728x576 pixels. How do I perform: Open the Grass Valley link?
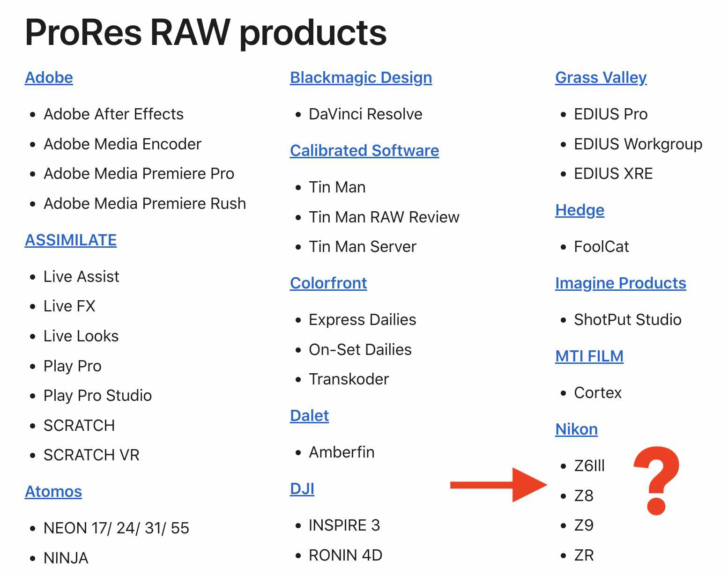click(601, 78)
